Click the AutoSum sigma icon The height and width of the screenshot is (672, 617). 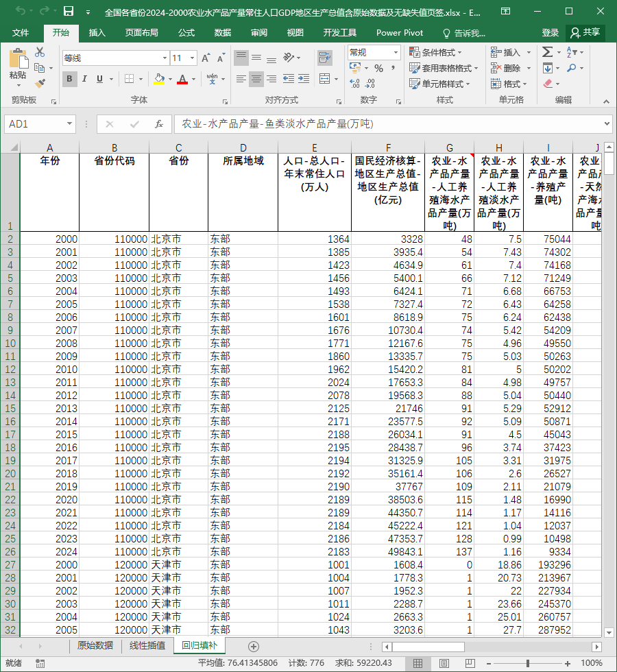[547, 52]
